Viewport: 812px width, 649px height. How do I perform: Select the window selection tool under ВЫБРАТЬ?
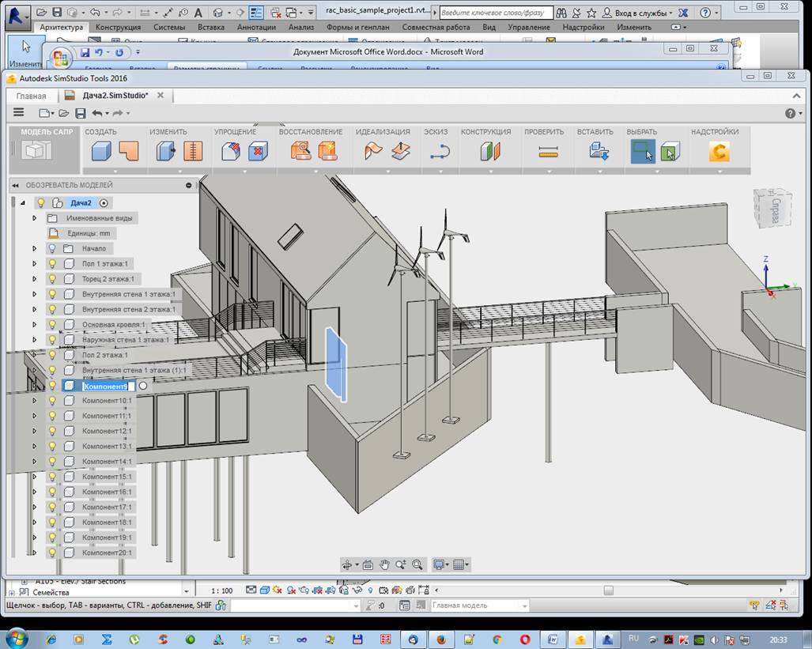click(642, 151)
